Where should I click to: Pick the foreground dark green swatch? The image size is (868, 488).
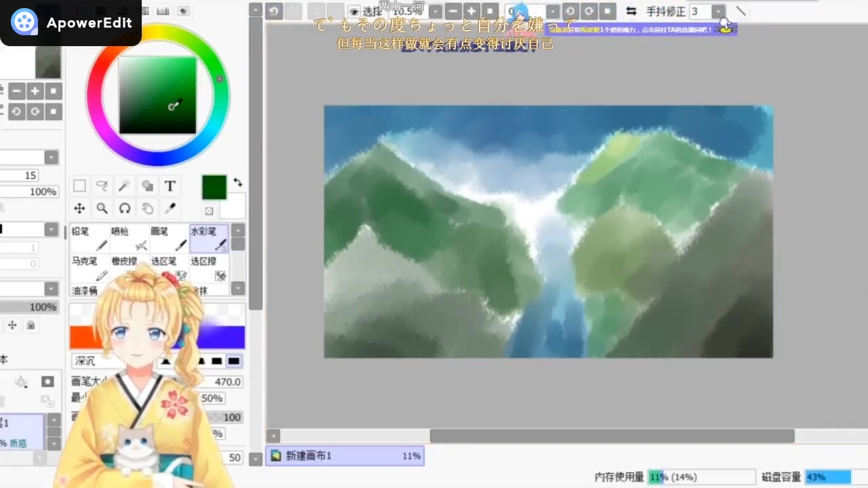pyautogui.click(x=214, y=187)
